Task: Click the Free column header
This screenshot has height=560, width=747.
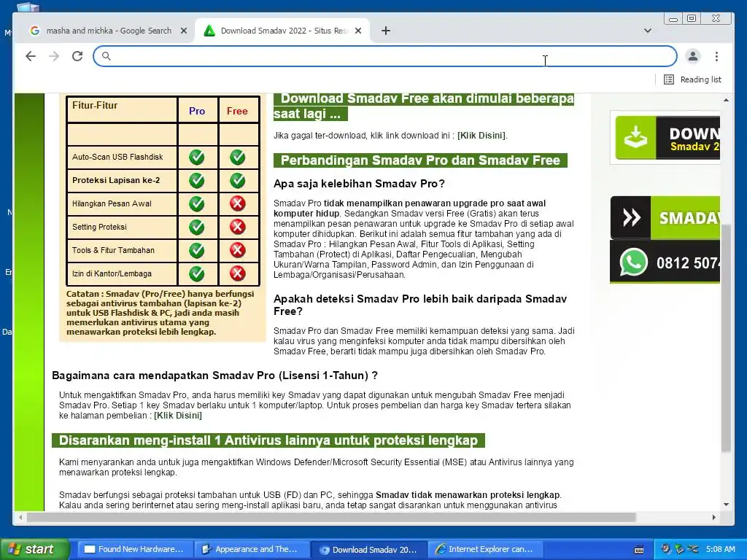Action: 237,111
